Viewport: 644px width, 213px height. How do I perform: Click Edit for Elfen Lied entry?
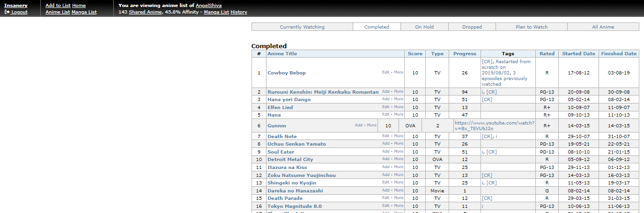(x=385, y=107)
